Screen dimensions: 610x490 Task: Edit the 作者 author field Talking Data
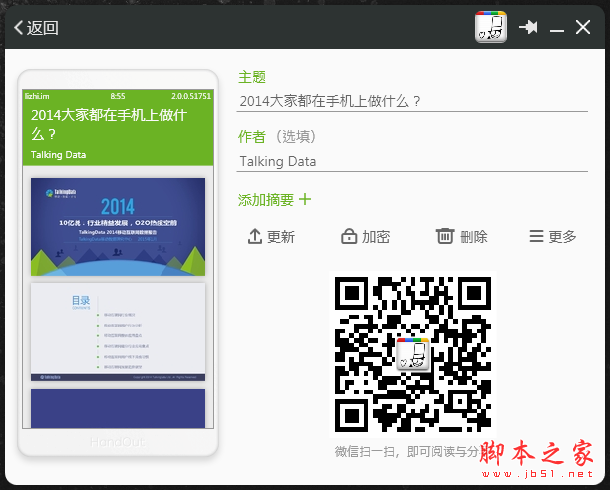[412, 161]
